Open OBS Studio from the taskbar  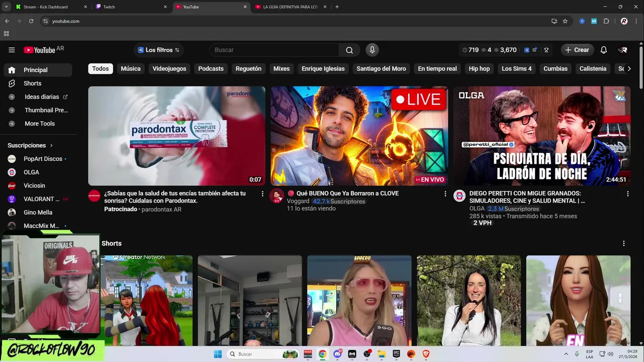367,354
